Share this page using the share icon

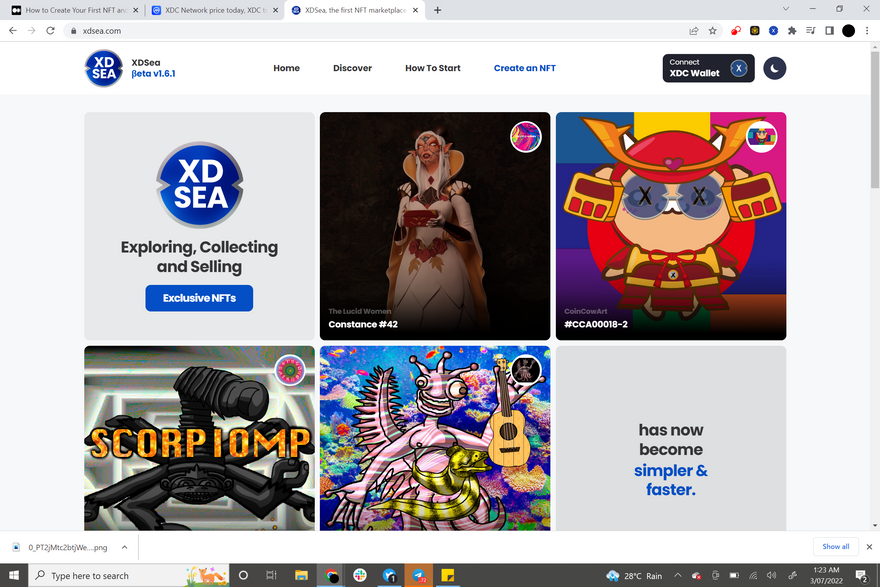(x=694, y=31)
